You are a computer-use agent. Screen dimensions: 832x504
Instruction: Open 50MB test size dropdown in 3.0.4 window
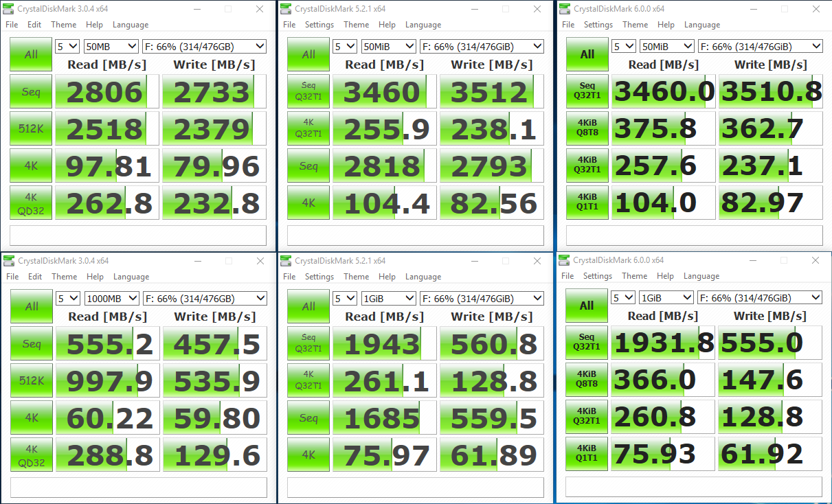pyautogui.click(x=111, y=47)
